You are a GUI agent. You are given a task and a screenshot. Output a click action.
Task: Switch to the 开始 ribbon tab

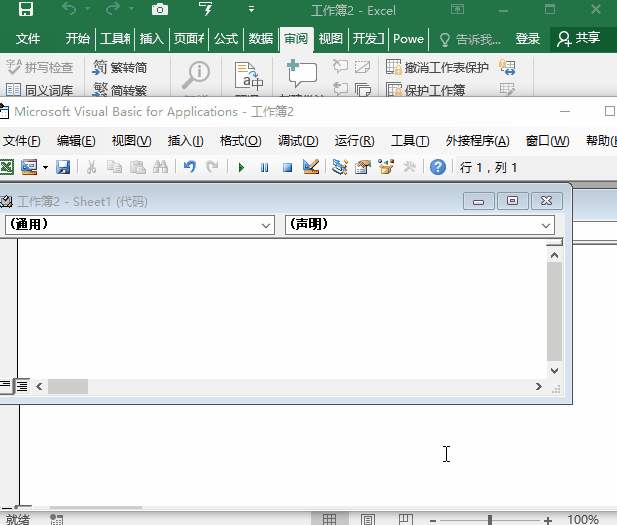click(x=77, y=39)
